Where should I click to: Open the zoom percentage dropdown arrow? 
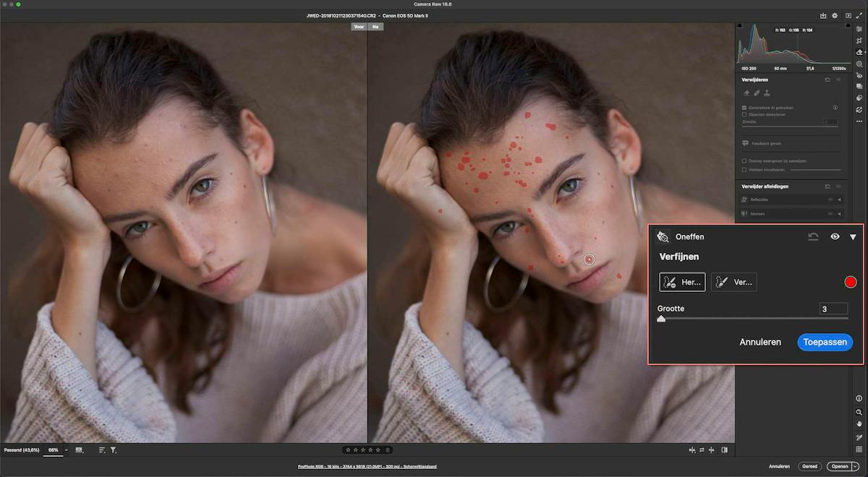(66, 450)
